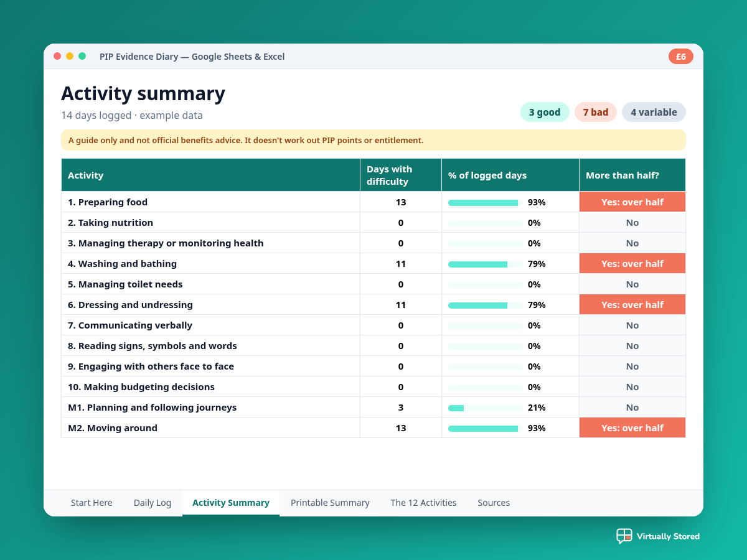This screenshot has width=747, height=560.
Task: Click the Planning and following journeys percentage bar
Action: click(x=486, y=408)
